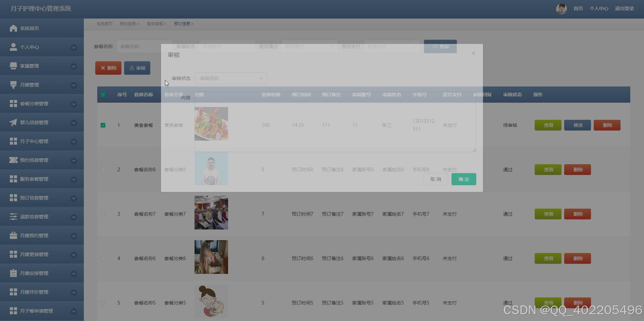Image resolution: width=644 pixels, height=321 pixels.
Task: Open the 审核状态 dropdown in dialog
Action: pos(231,78)
